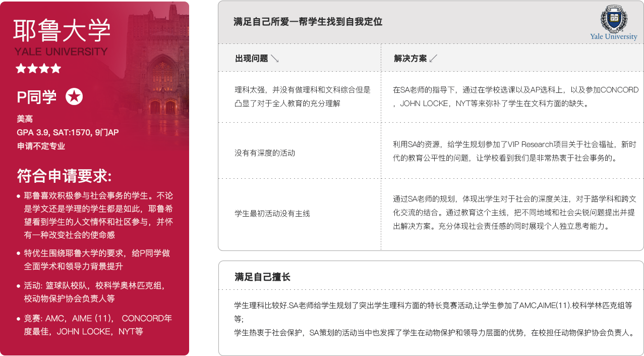
Task: Click the solution cell starting 利用SA的资源
Action: coord(514,151)
